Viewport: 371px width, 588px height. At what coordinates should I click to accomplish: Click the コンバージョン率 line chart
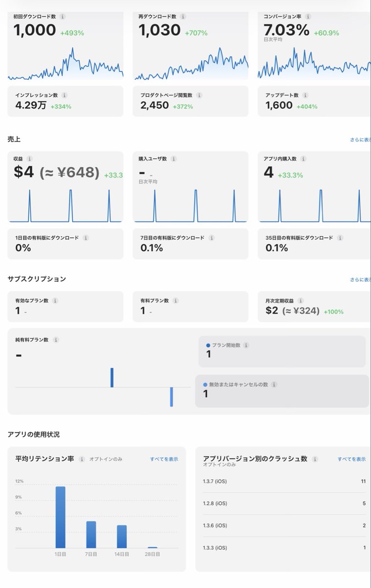pos(314,63)
